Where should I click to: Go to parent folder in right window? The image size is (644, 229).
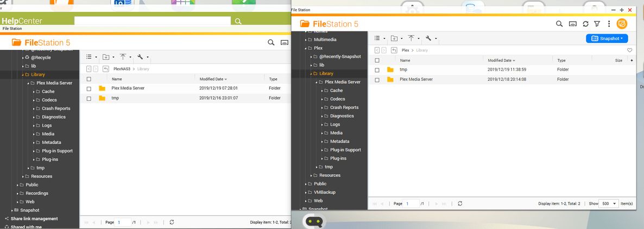(x=394, y=50)
